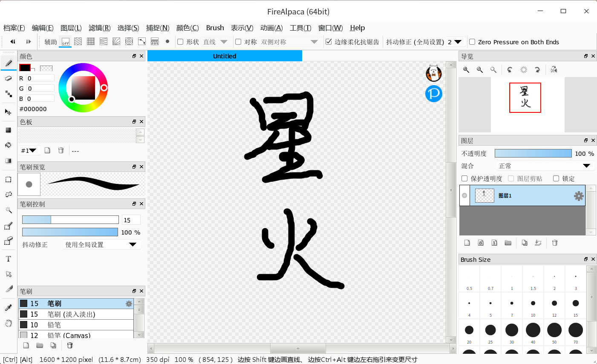Select the 笔刷 (淡入淡出) brush
Viewport: 597px width, 364px height.
(x=71, y=314)
